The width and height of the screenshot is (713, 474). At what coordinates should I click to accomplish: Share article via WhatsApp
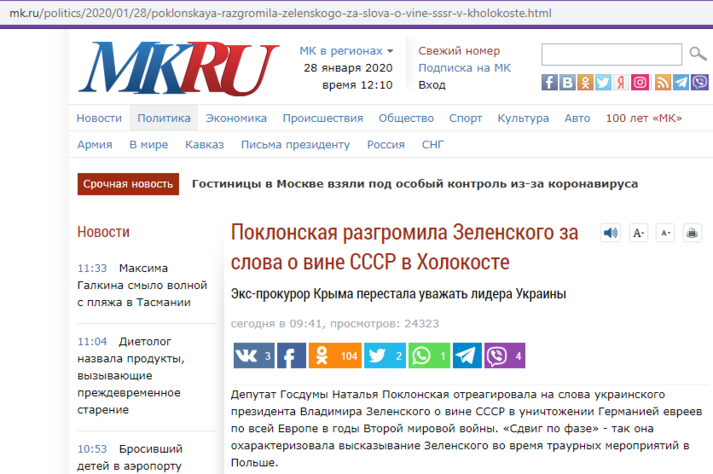[428, 355]
